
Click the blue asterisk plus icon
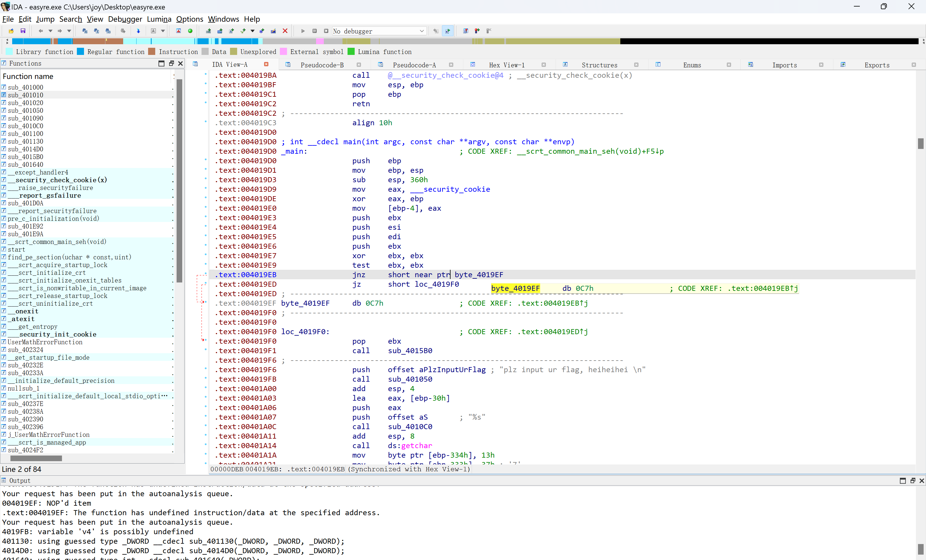tap(261, 31)
